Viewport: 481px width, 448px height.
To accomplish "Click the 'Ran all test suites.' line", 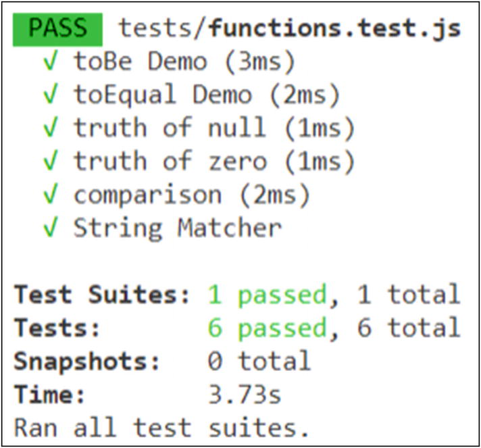I will (162, 427).
